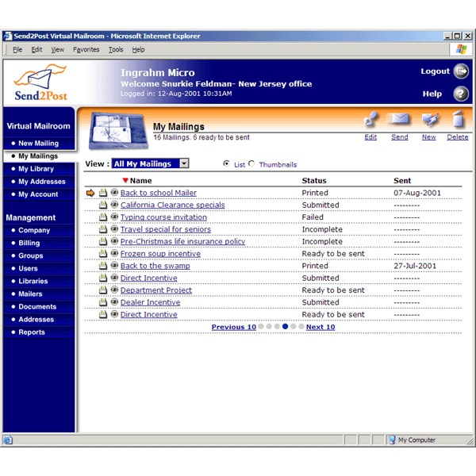This screenshot has height=476, width=476.
Task: Open the Libraries management page
Action: pyautogui.click(x=33, y=281)
